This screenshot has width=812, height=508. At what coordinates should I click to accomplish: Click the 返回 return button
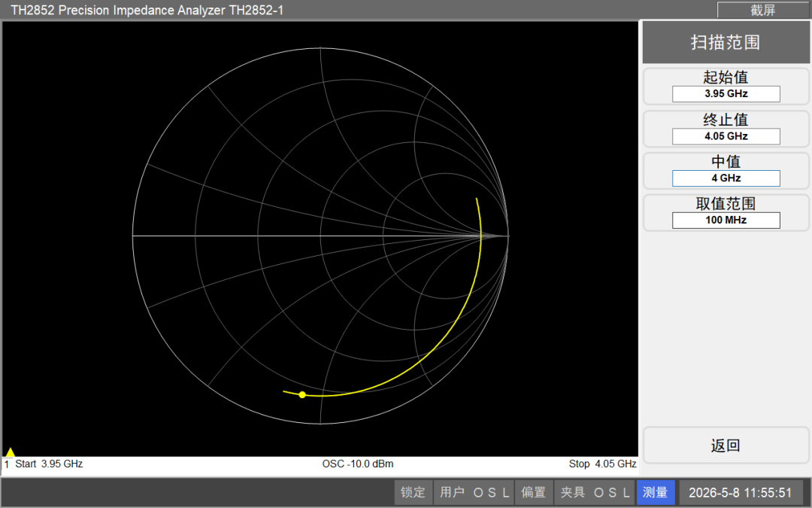pos(726,446)
